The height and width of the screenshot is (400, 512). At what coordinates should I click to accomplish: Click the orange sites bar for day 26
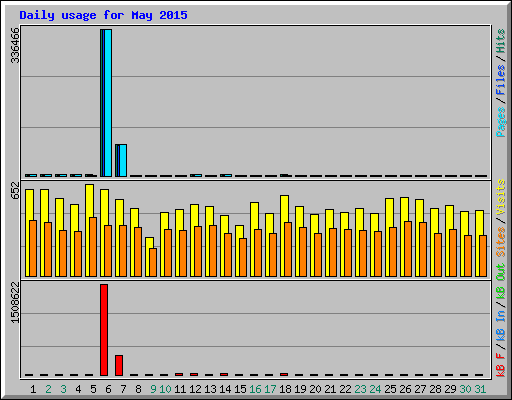(x=408, y=249)
